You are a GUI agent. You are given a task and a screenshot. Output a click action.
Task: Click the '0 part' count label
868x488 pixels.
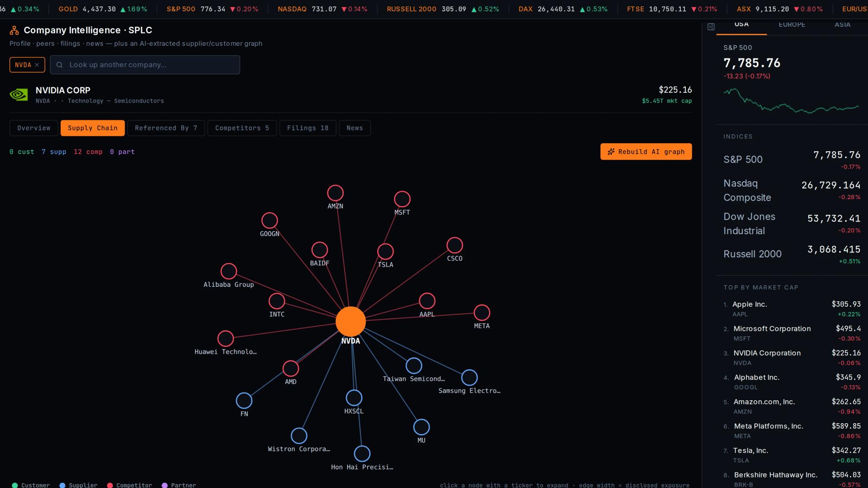pos(122,152)
